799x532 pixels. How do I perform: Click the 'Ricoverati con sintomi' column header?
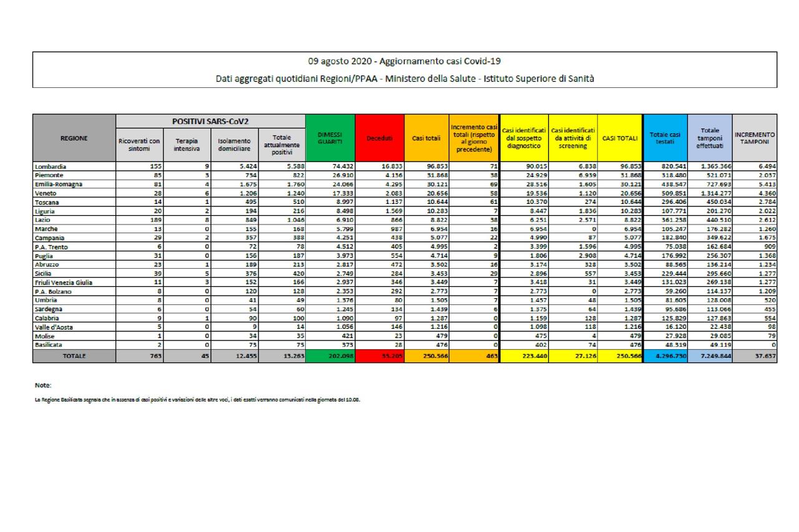point(139,145)
